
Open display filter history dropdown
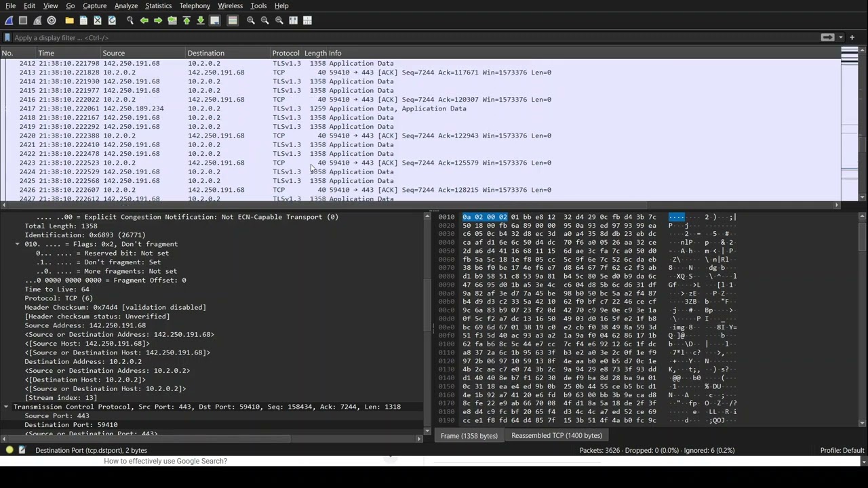tap(841, 37)
